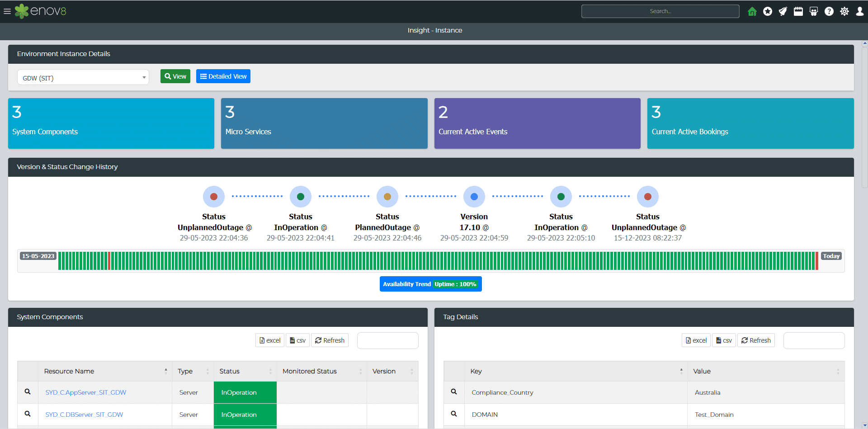The width and height of the screenshot is (868, 429).
Task: Click the favorites star icon
Action: coord(768,11)
